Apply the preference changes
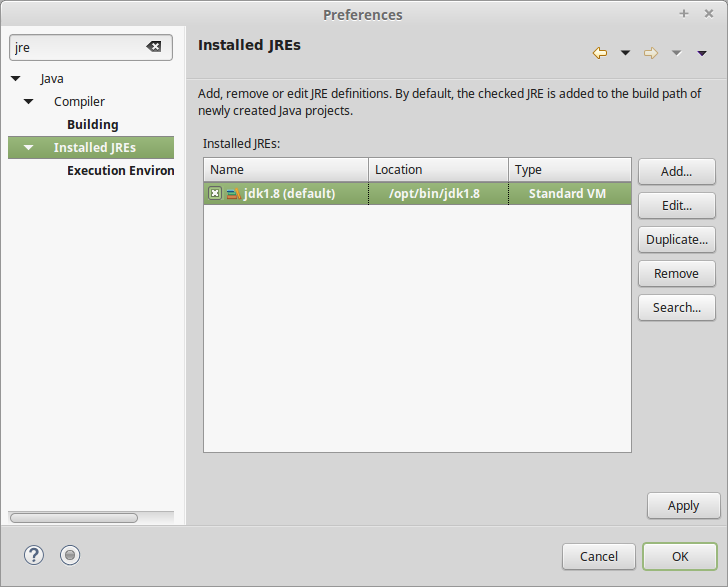The height and width of the screenshot is (587, 728). [683, 505]
